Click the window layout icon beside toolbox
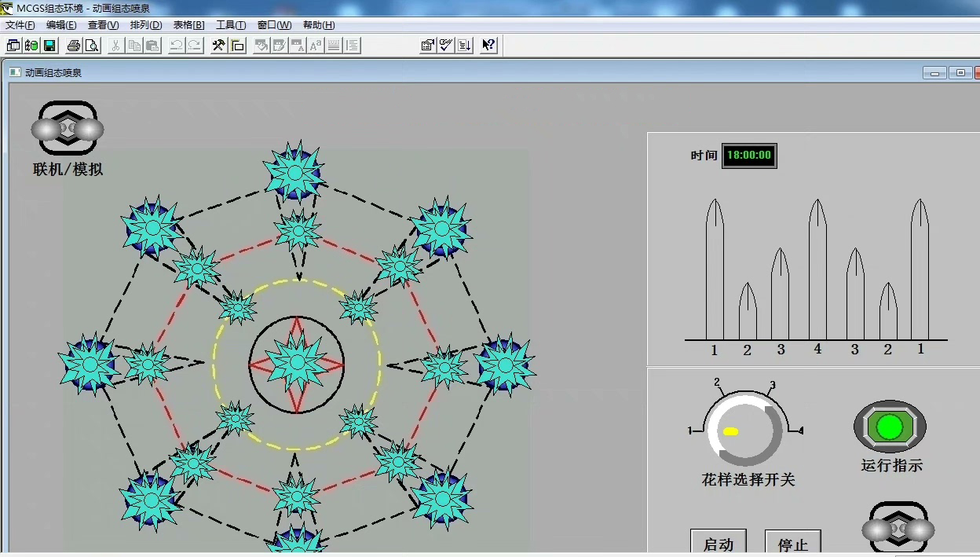The height and width of the screenshot is (557, 980). click(x=237, y=45)
